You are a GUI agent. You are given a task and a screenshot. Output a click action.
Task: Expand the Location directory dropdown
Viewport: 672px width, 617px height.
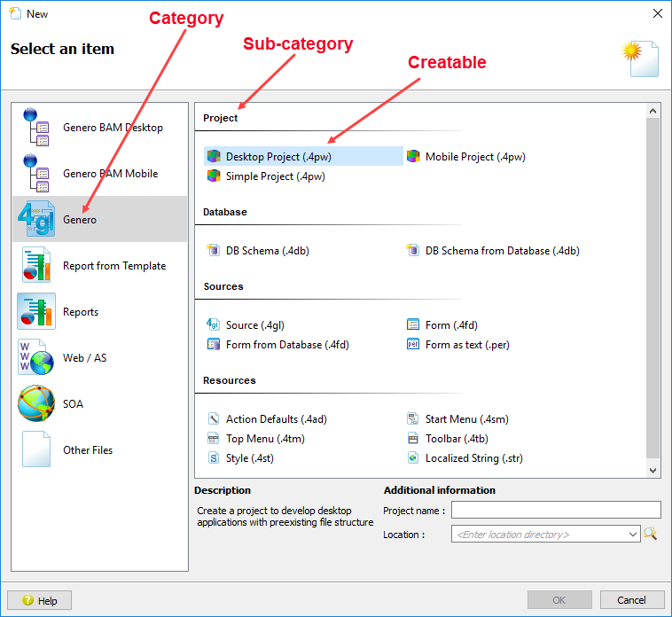point(632,535)
